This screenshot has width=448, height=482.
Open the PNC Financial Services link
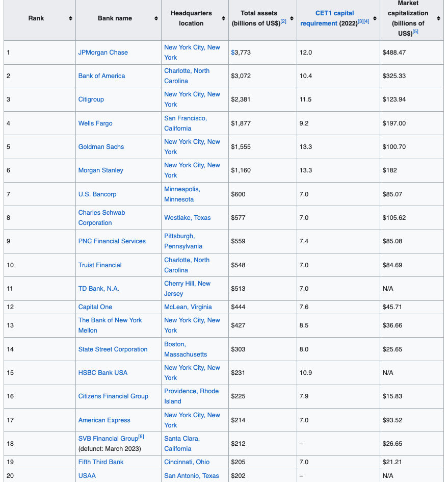tap(112, 241)
